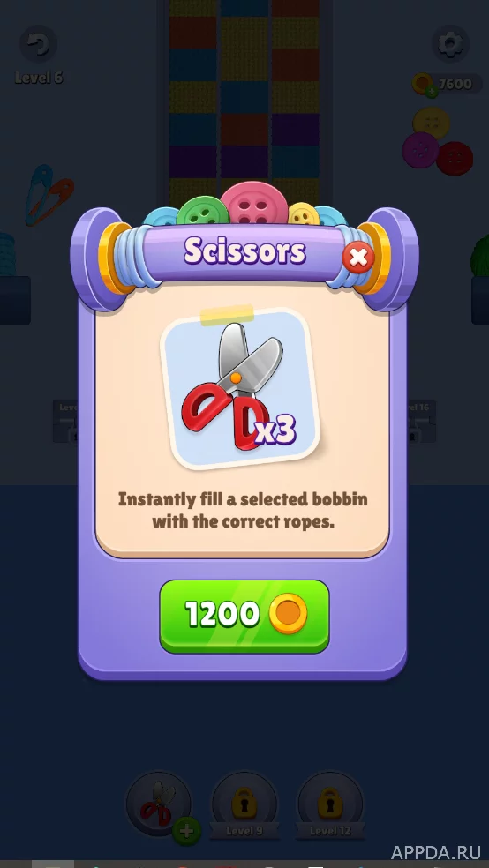The width and height of the screenshot is (489, 868).
Task: Select the scissors booster in the bottom bar
Action: 159,804
